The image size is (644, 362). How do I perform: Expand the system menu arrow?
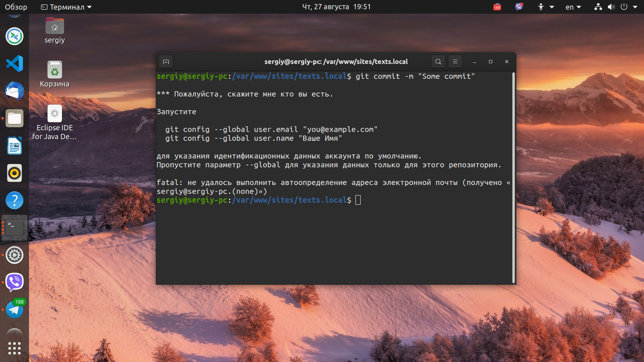click(x=635, y=7)
